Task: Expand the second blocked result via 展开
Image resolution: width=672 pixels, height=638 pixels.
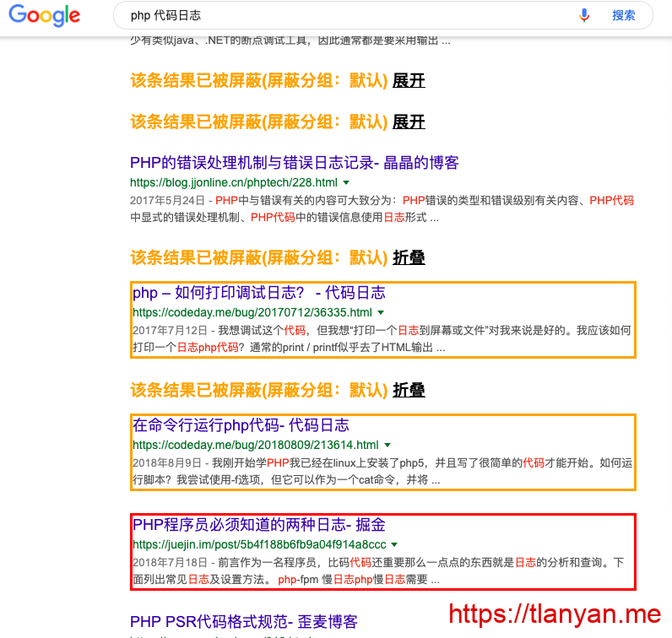Action: point(409,122)
